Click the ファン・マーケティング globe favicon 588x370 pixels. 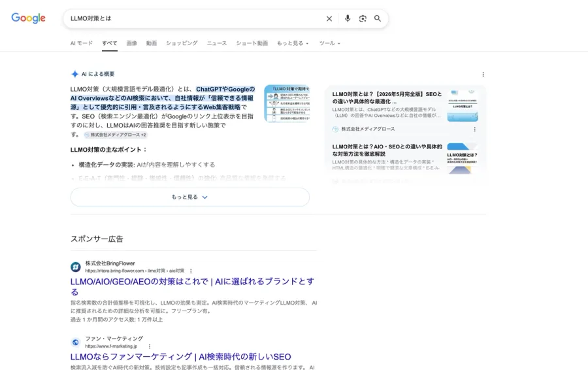click(76, 343)
